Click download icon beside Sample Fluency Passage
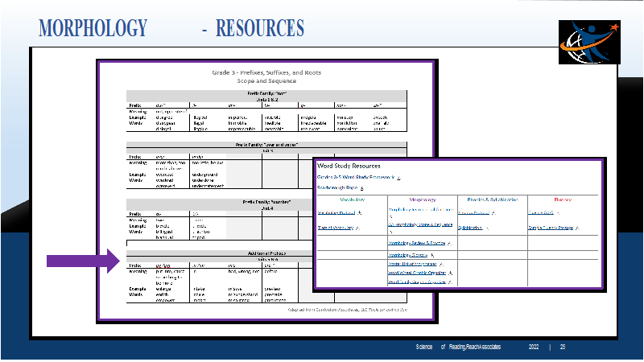 point(577,228)
